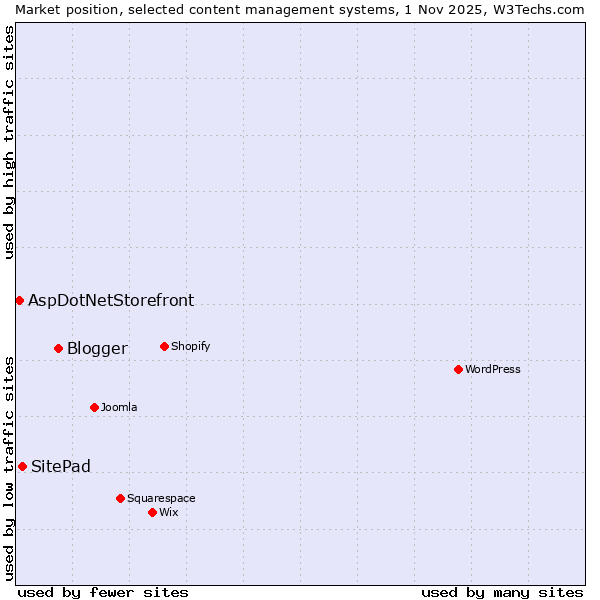
Task: Click the AspDotNetStorefront red marker
Action: [x=19, y=300]
